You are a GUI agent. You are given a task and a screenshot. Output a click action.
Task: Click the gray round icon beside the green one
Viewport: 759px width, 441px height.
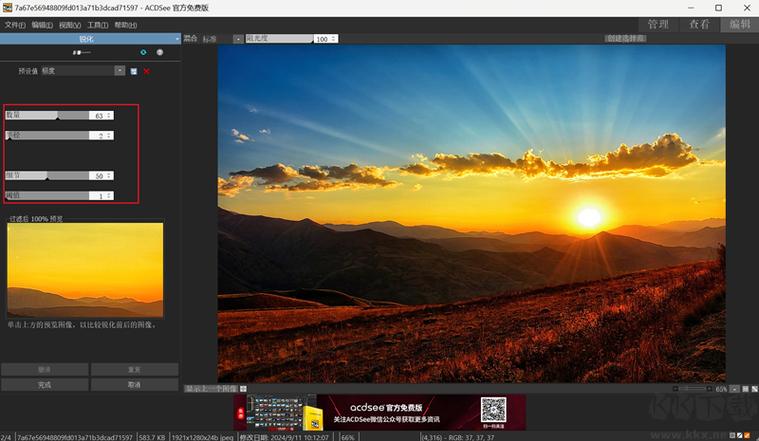tap(160, 52)
